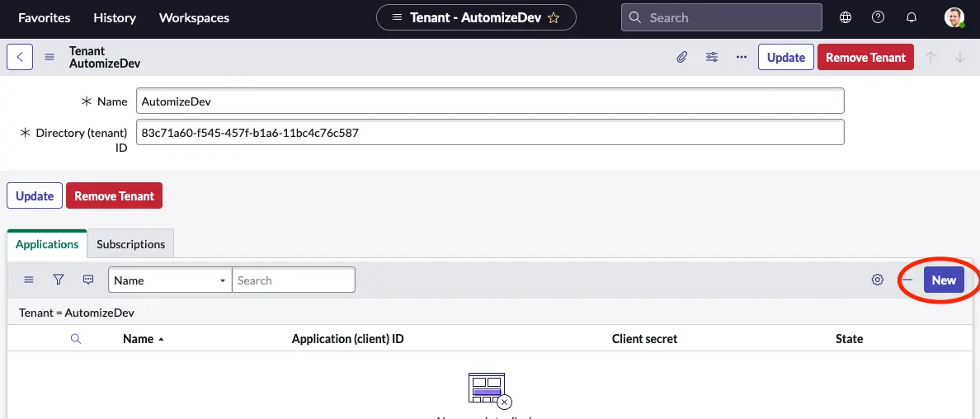980x419 pixels.
Task: Click the personalize form sliders icon
Action: 712,57
